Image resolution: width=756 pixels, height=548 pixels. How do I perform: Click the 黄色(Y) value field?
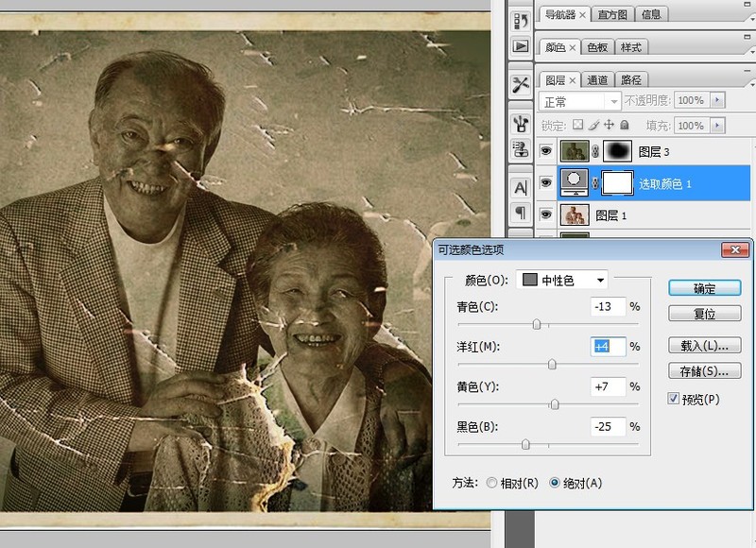pyautogui.click(x=608, y=386)
